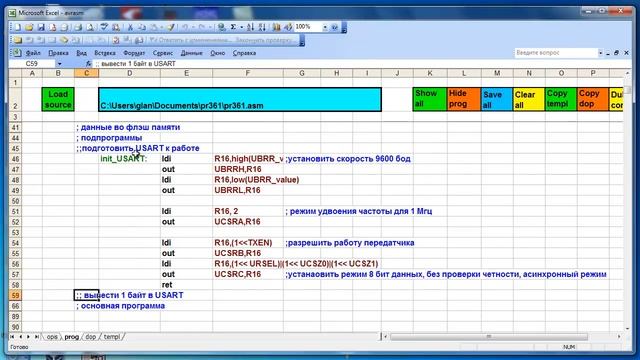640x360 pixels.
Task: Click the основная программа comment row
Action: point(120,306)
